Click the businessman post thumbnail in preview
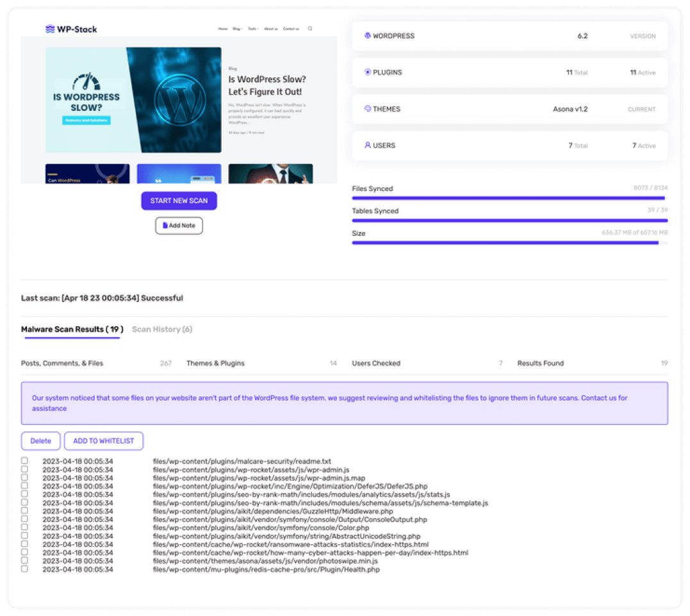Image resolution: width=690 pixels, height=616 pixels. tap(270, 174)
